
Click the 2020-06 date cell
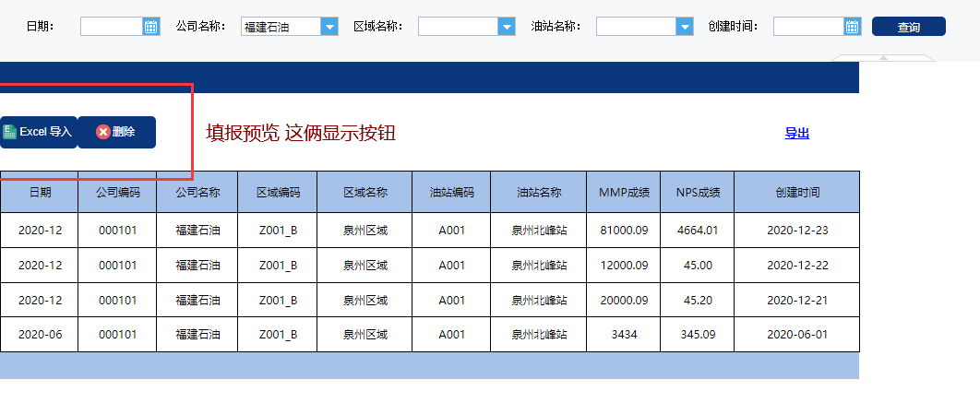(40, 335)
